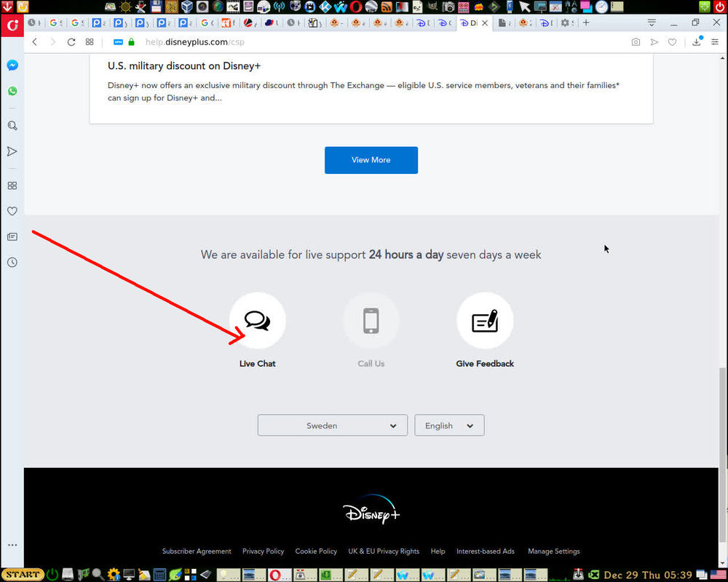
Task: Open the Opera launcher in top panel
Action: click(x=356, y=7)
